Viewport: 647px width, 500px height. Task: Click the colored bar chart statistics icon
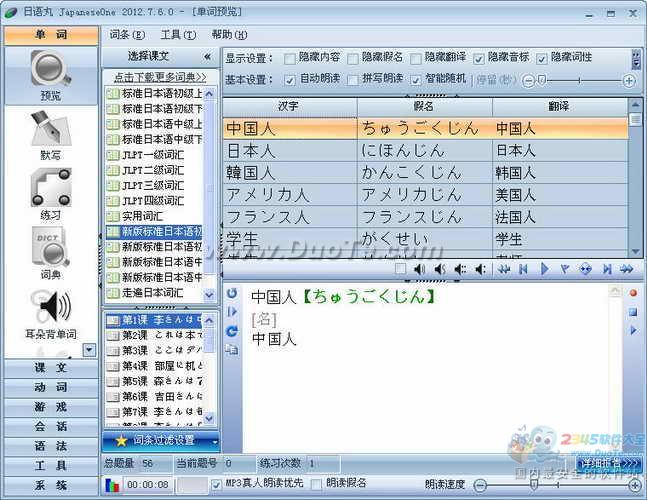[112, 485]
